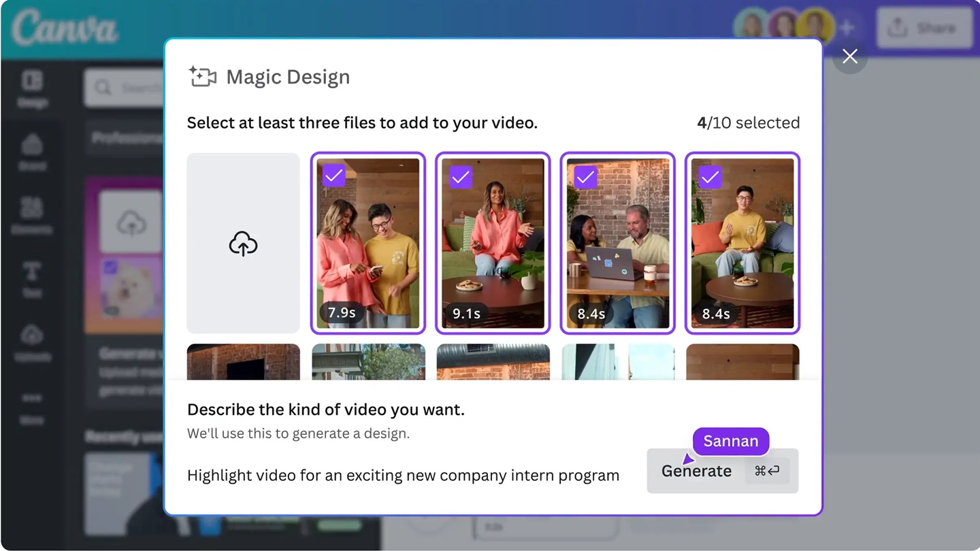Uncheck the 9.1s video clip checkbox
Viewport: 980px width, 551px height.
460,177
